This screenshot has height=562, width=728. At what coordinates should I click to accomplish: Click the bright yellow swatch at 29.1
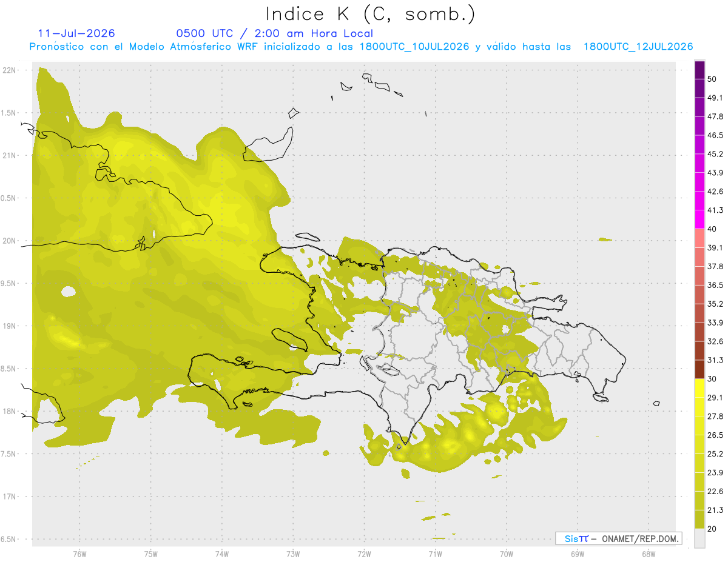pos(700,388)
